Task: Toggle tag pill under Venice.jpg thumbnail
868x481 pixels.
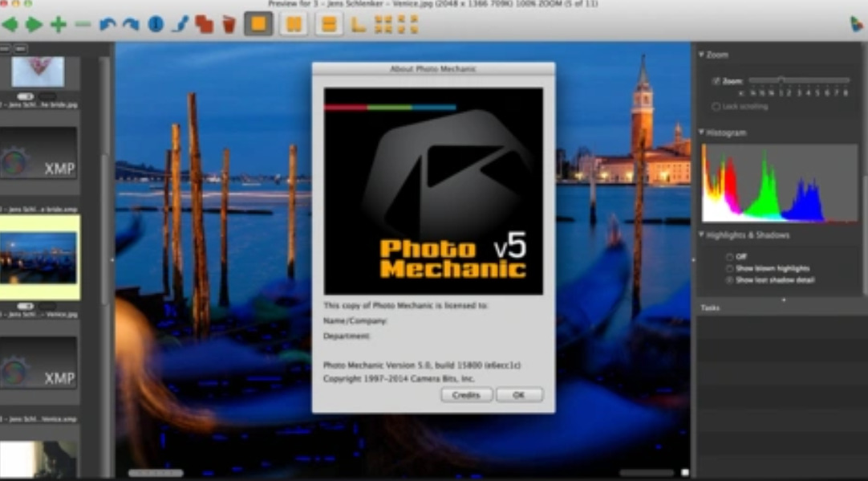Action: coord(26,306)
